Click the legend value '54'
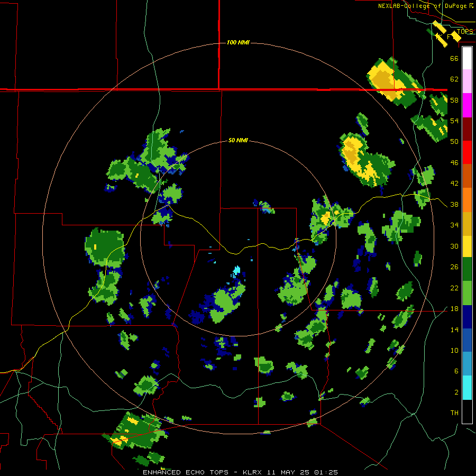Screen dimensions: 476x476 coord(454,121)
